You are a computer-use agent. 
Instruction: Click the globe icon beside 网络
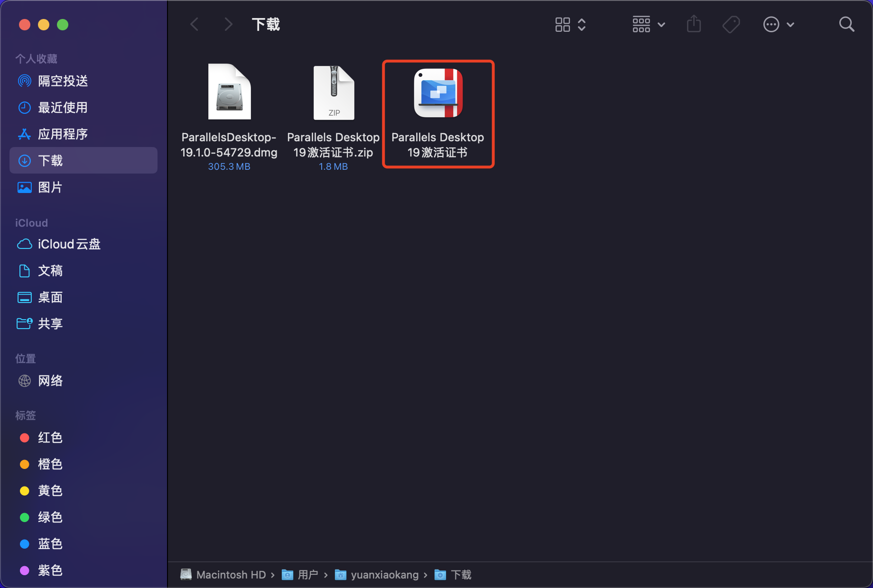coord(24,381)
